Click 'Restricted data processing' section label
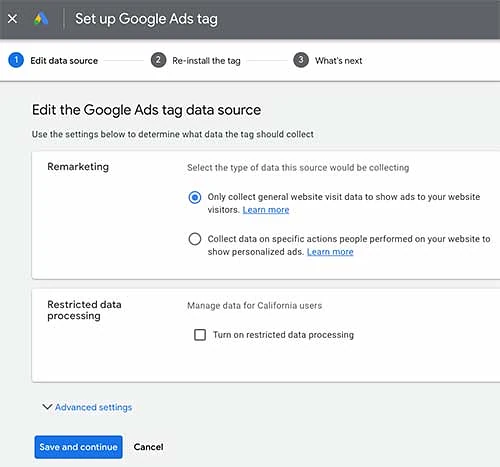 click(84, 310)
